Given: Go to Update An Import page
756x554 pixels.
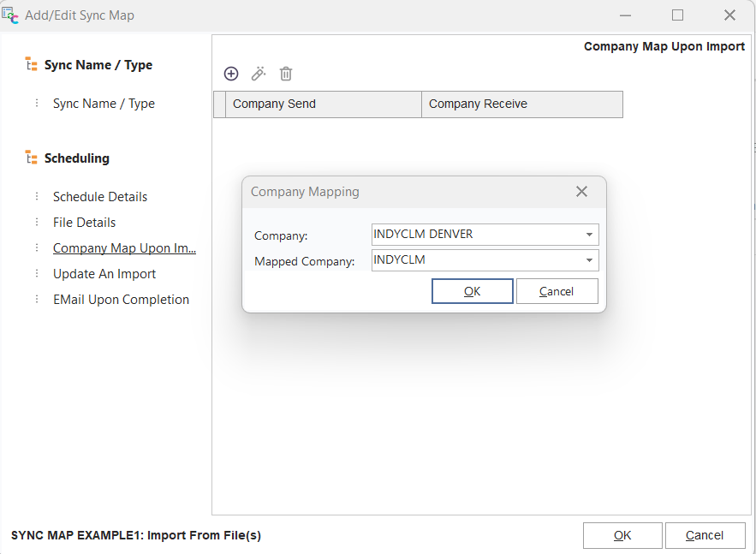Looking at the screenshot, I should [104, 274].
